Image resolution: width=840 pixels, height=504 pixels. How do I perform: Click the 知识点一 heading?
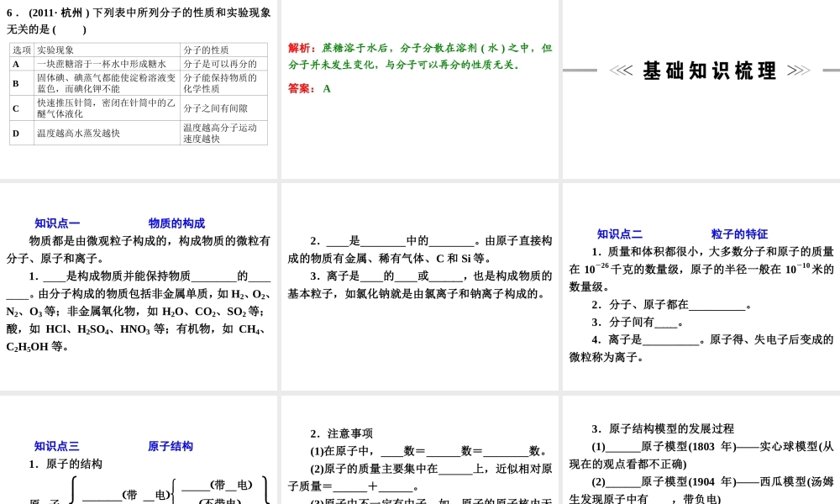(x=57, y=223)
